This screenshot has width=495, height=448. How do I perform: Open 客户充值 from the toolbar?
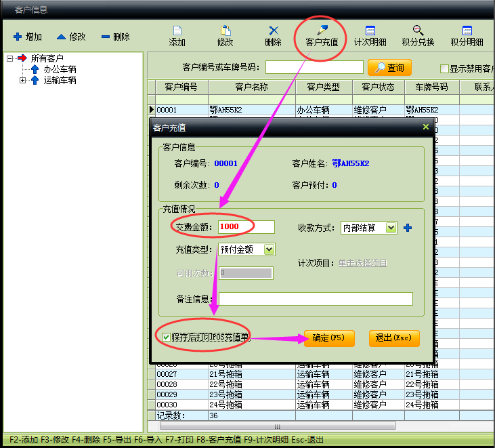click(321, 36)
